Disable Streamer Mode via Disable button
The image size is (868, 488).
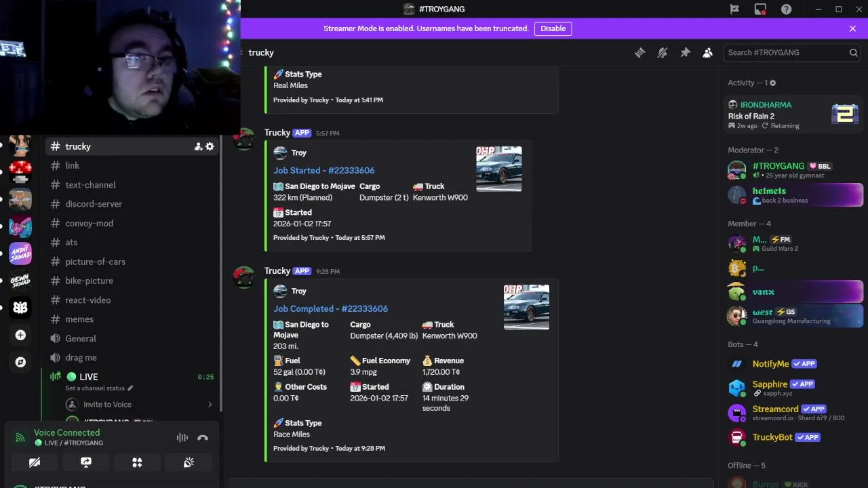click(553, 28)
